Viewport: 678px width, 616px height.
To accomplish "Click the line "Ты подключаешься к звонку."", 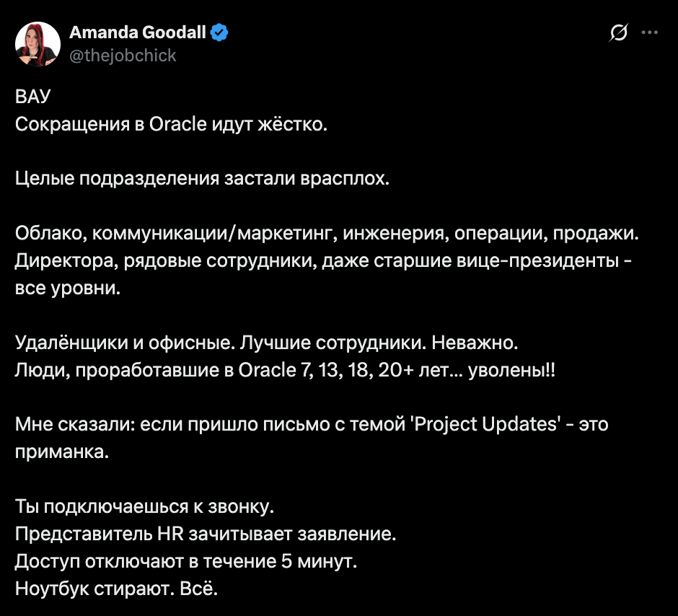I will point(145,507).
